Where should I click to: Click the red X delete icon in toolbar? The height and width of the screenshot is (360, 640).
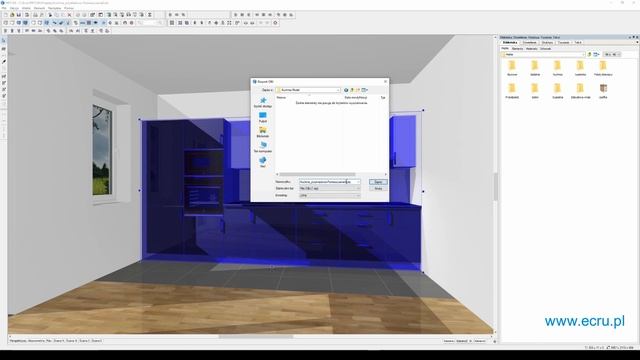click(69, 15)
